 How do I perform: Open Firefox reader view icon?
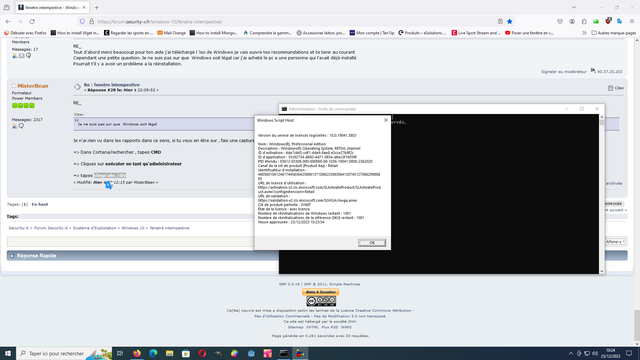(x=500, y=22)
